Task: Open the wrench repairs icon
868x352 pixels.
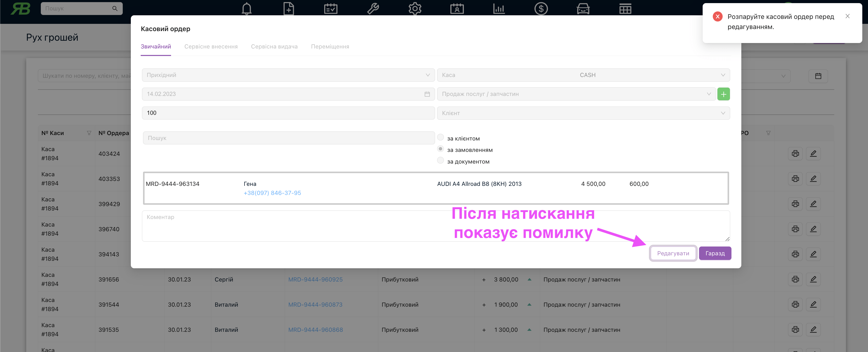Action: [x=373, y=8]
